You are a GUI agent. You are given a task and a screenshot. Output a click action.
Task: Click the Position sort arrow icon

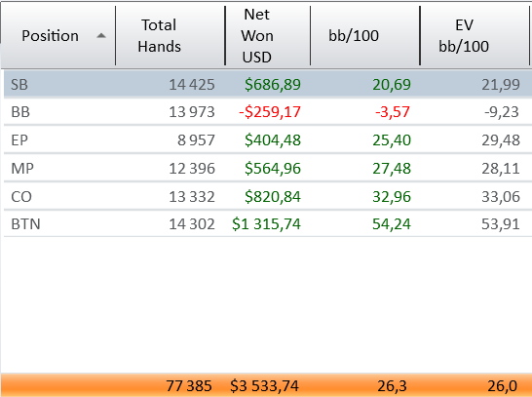(x=101, y=36)
